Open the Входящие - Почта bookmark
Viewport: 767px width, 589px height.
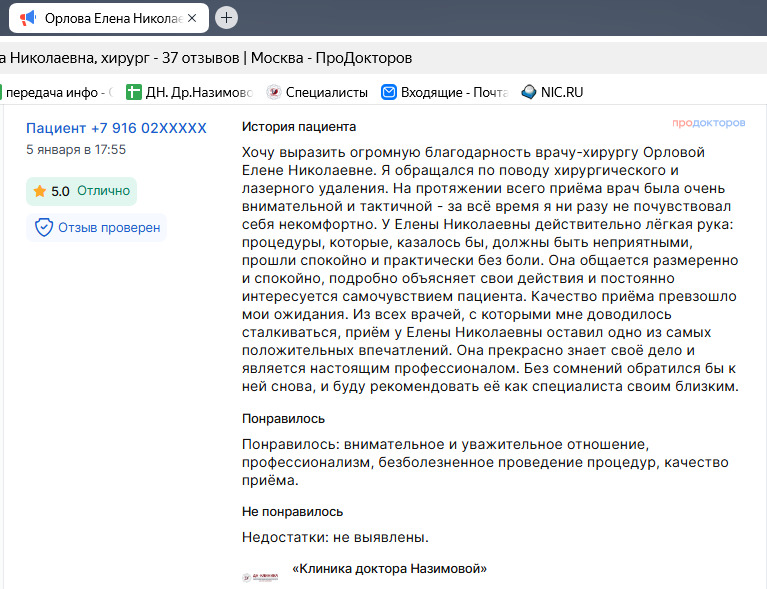click(x=454, y=92)
